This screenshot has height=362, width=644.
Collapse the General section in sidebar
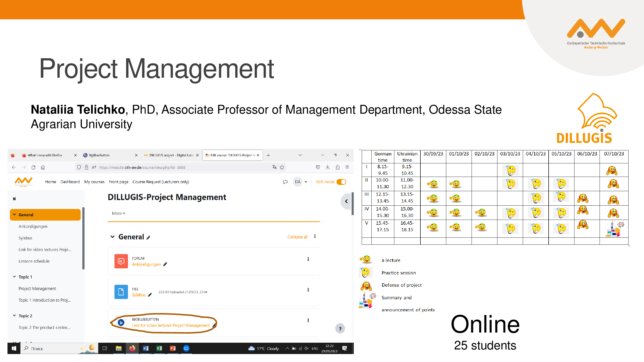(x=14, y=215)
